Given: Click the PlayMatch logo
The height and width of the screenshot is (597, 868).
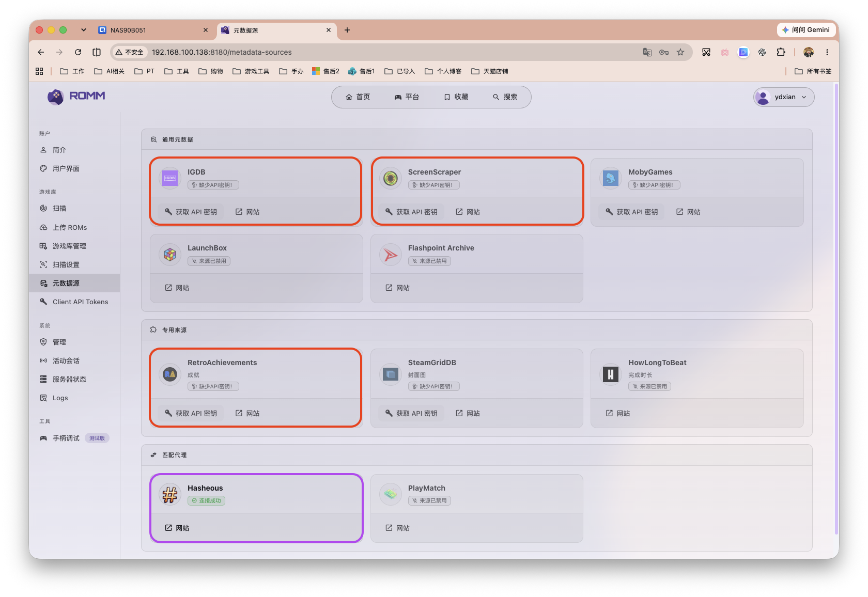Looking at the screenshot, I should (391, 494).
